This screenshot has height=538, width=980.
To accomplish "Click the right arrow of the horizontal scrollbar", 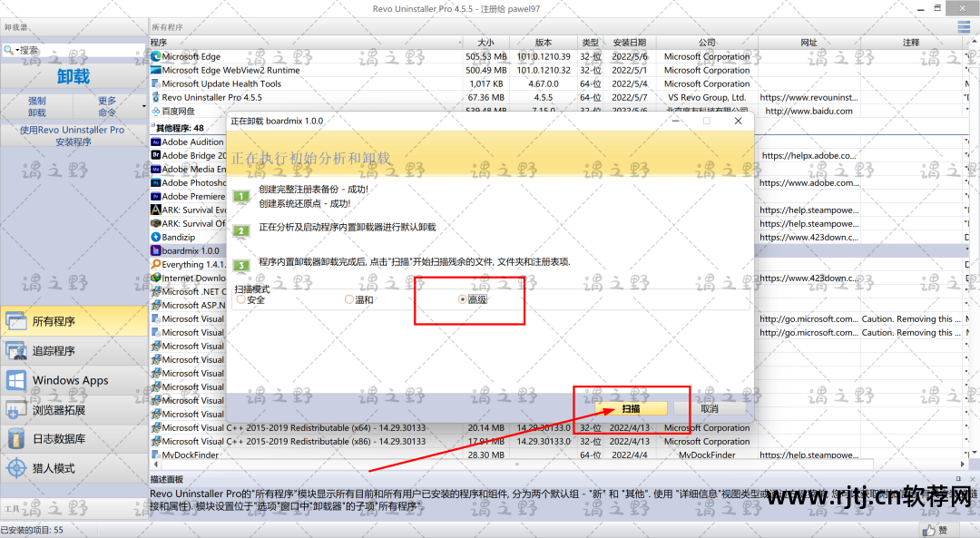I will (x=962, y=465).
